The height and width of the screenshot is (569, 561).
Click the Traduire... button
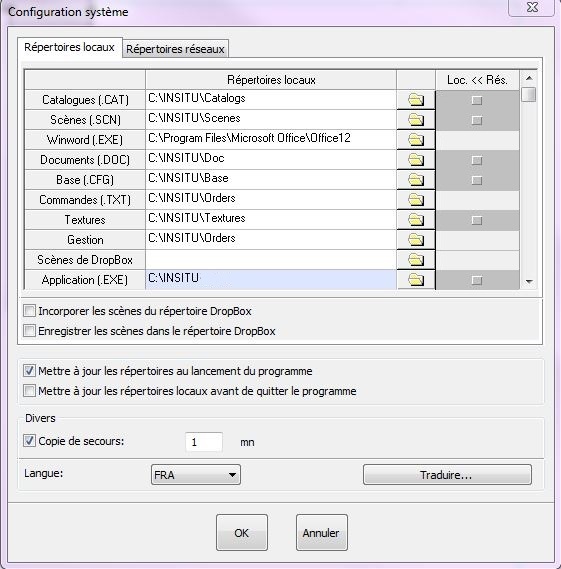[447, 475]
